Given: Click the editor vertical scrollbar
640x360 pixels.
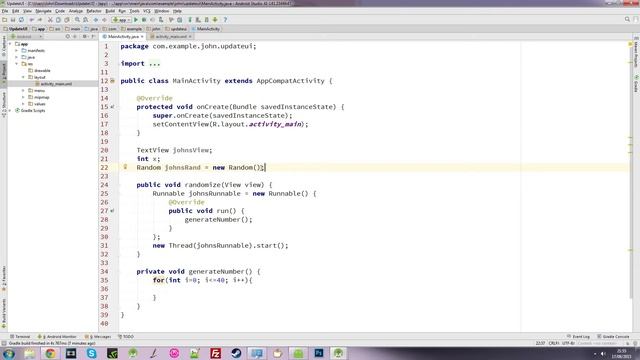Looking at the screenshot, I should pos(631,171).
